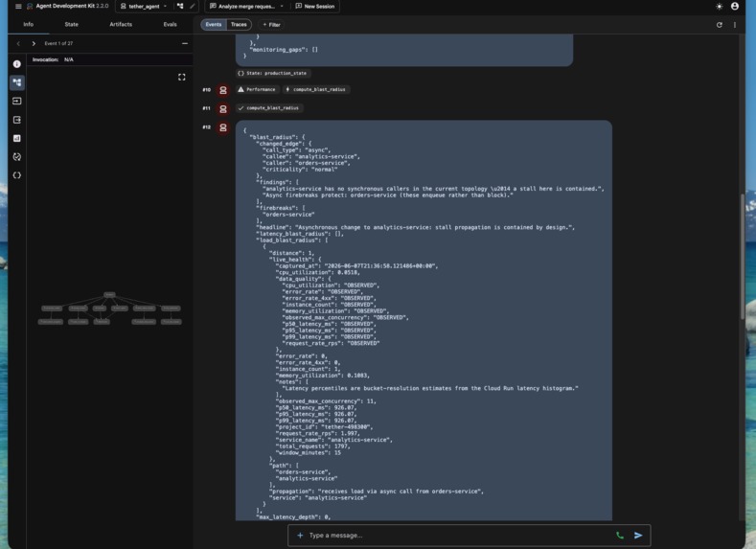This screenshot has width=756, height=549.
Task: Add a Filter to events
Action: (x=271, y=25)
